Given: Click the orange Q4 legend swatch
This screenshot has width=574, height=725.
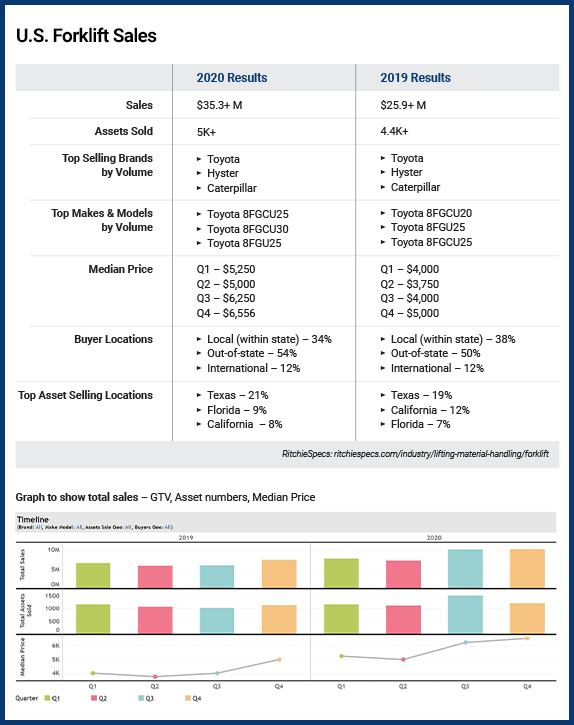Looking at the screenshot, I should [x=188, y=698].
